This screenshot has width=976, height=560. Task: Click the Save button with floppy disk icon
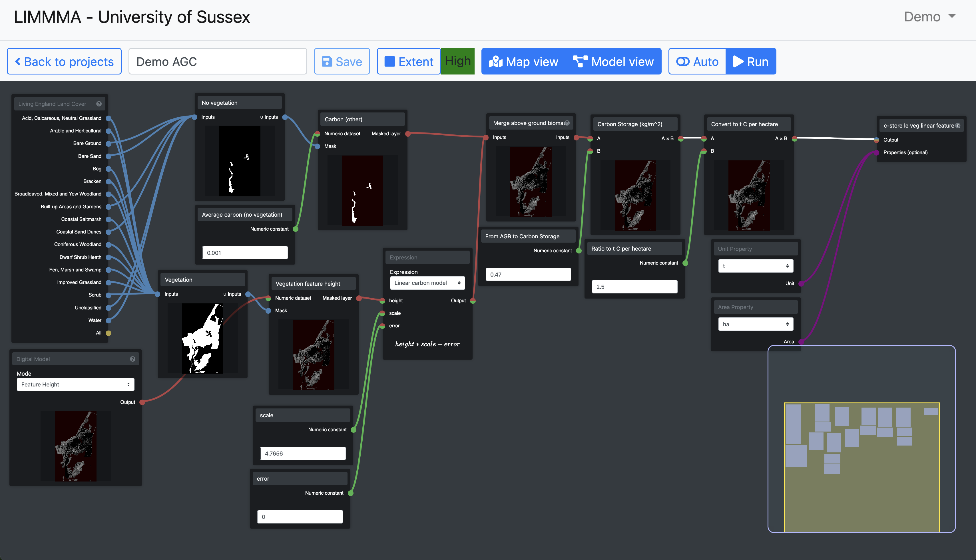pyautogui.click(x=342, y=62)
